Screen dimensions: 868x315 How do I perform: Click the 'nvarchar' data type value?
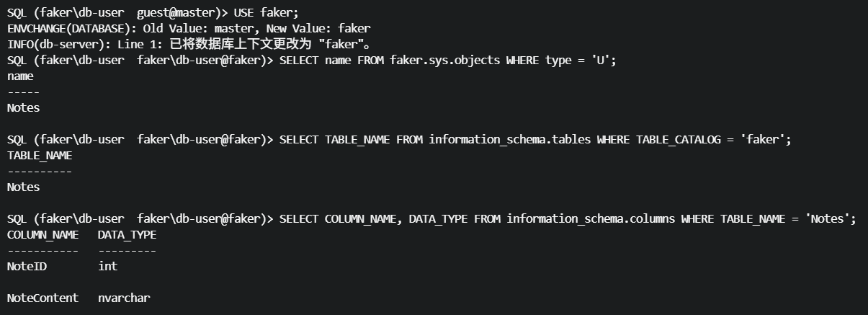(124, 298)
